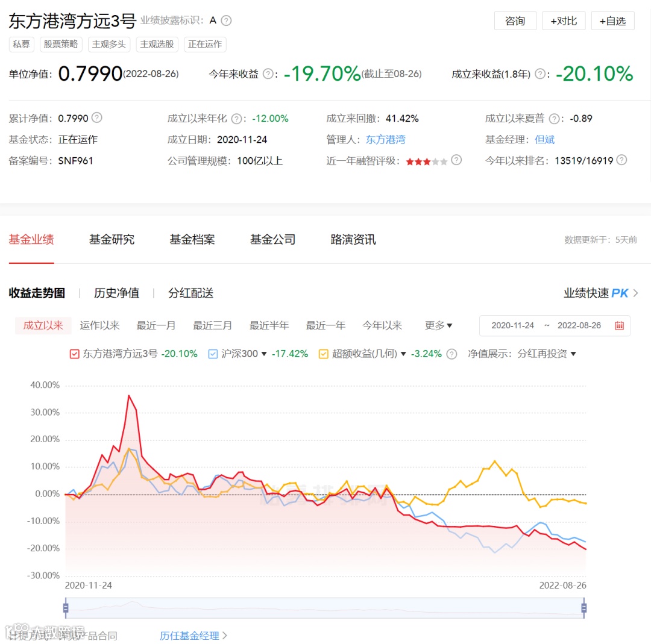Screen dimensions: 651x644
Task: Switch to 基金公司 tab
Action: pyautogui.click(x=273, y=239)
